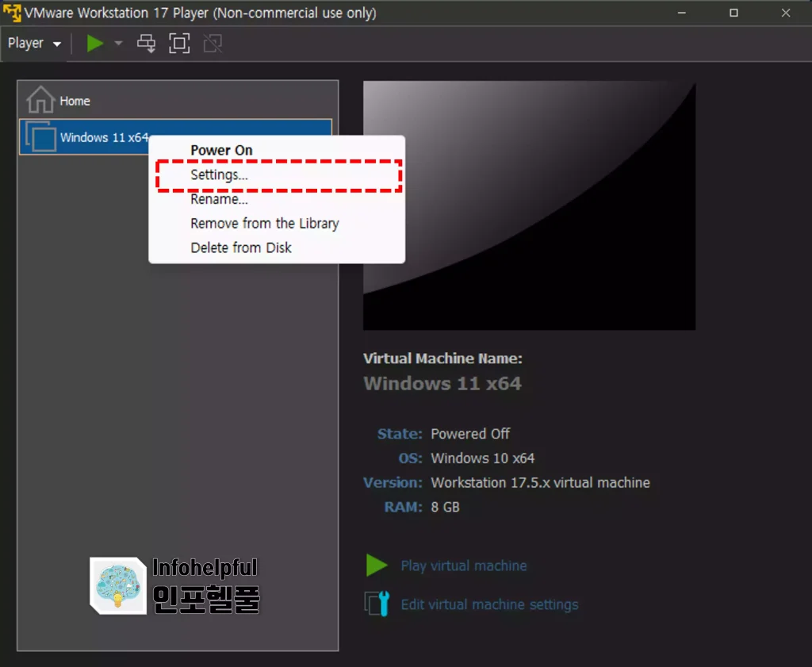
Task: Click the wrench settings icon
Action: point(377,604)
